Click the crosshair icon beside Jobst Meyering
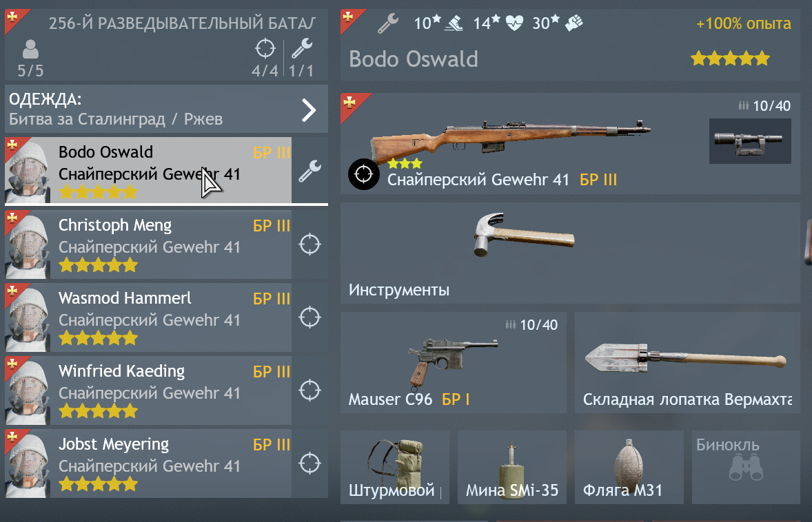 point(309,463)
